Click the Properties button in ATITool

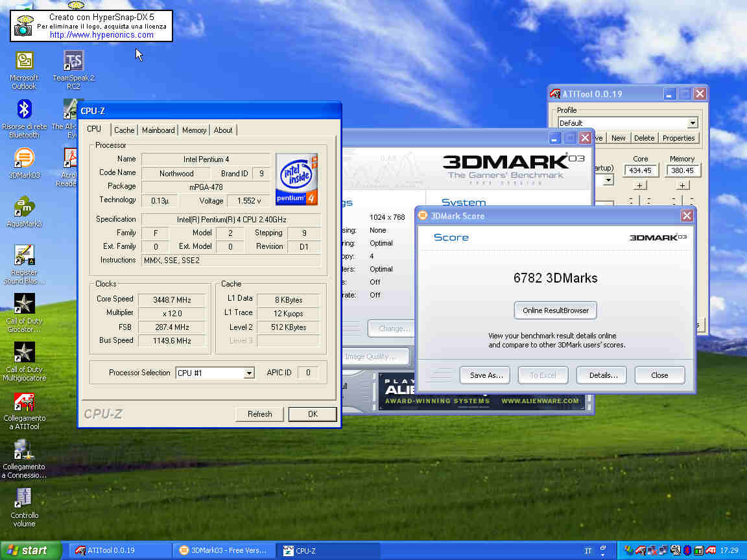coord(679,138)
